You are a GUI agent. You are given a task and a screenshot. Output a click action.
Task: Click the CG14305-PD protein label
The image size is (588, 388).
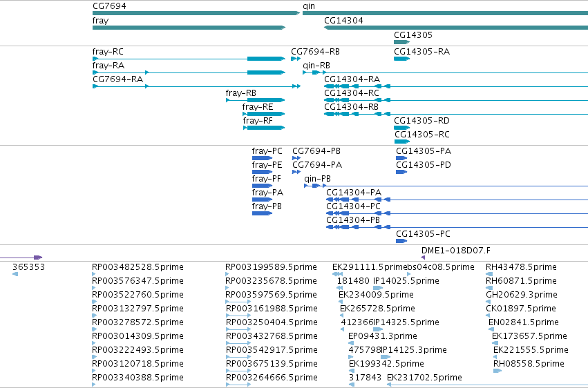(424, 165)
